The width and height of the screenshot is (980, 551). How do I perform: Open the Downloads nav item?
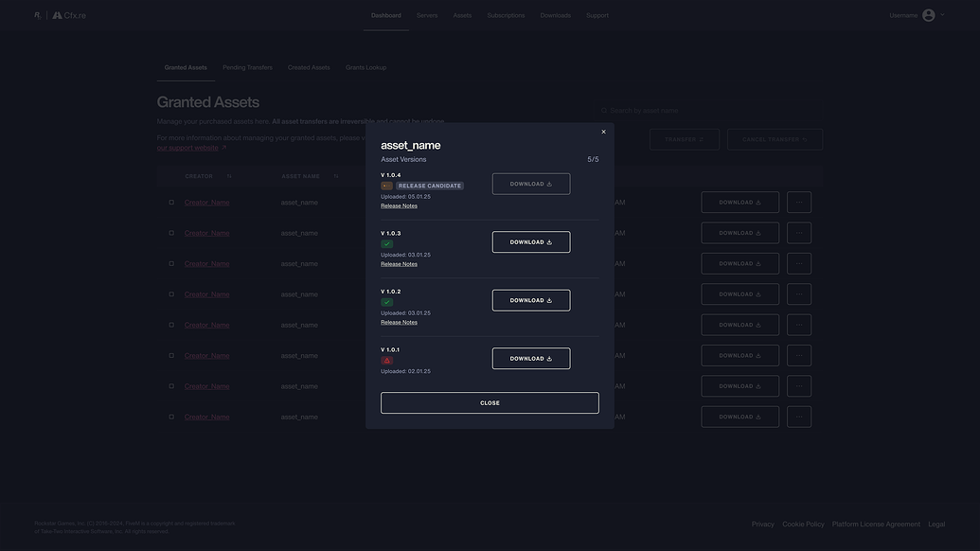pyautogui.click(x=555, y=15)
